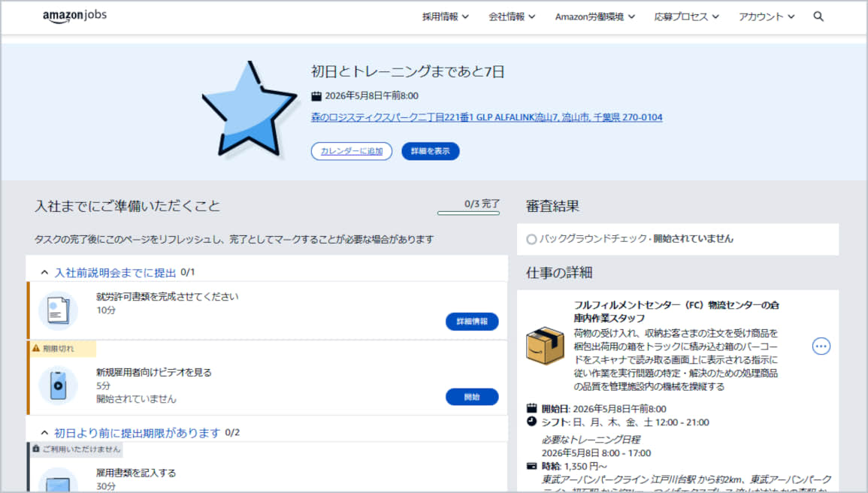Screen dimensions: 868x493
Task: Click the document icon for 就労許可書類
Action: click(x=58, y=310)
